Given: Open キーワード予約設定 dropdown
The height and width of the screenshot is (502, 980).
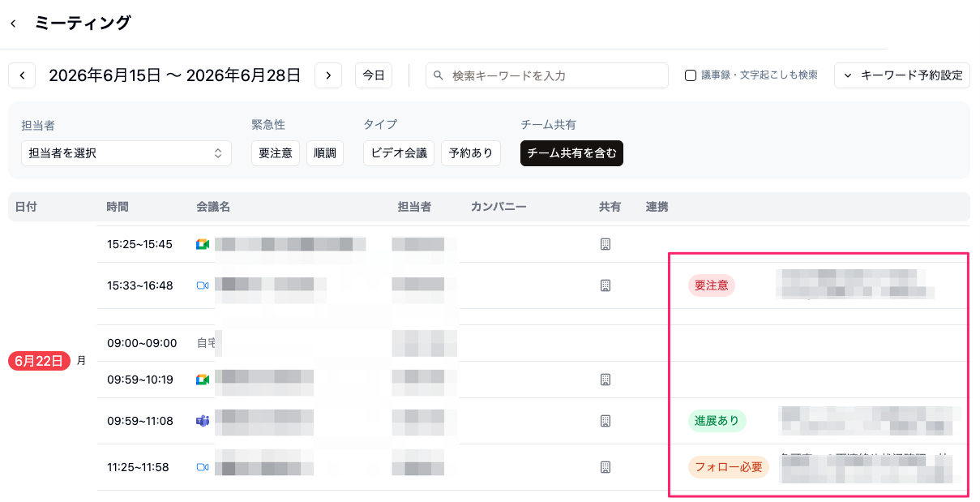Looking at the screenshot, I should pos(902,75).
